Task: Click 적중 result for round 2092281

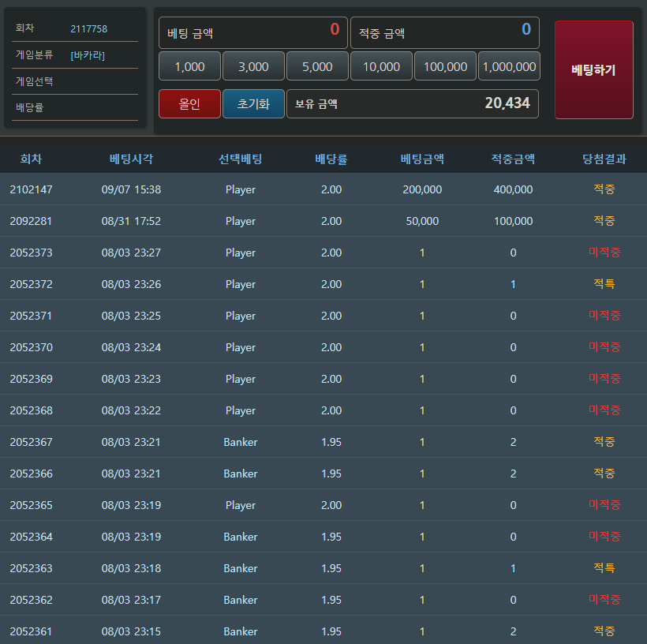Action: pos(604,220)
